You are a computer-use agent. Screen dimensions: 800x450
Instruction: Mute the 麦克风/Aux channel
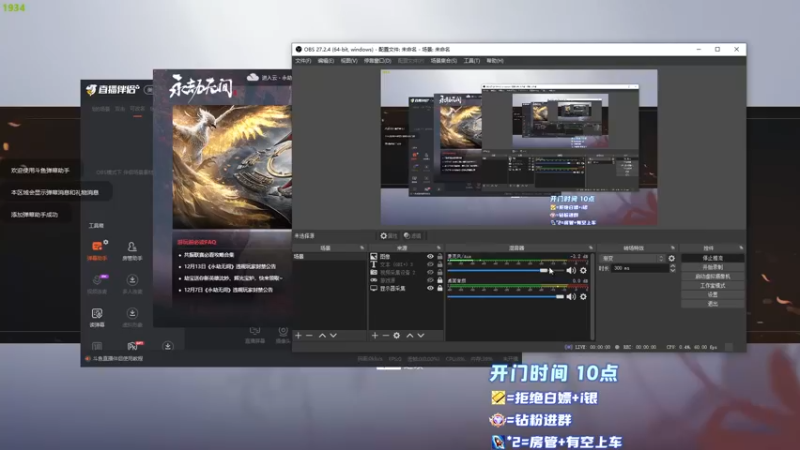pyautogui.click(x=571, y=270)
